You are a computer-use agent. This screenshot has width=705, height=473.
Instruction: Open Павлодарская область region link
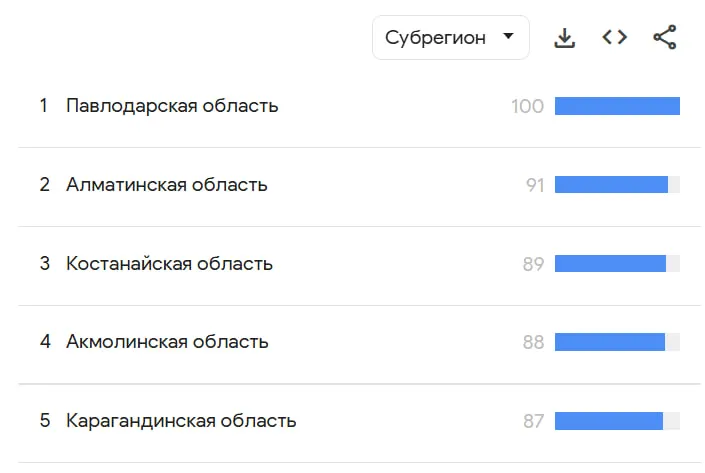[x=172, y=106]
